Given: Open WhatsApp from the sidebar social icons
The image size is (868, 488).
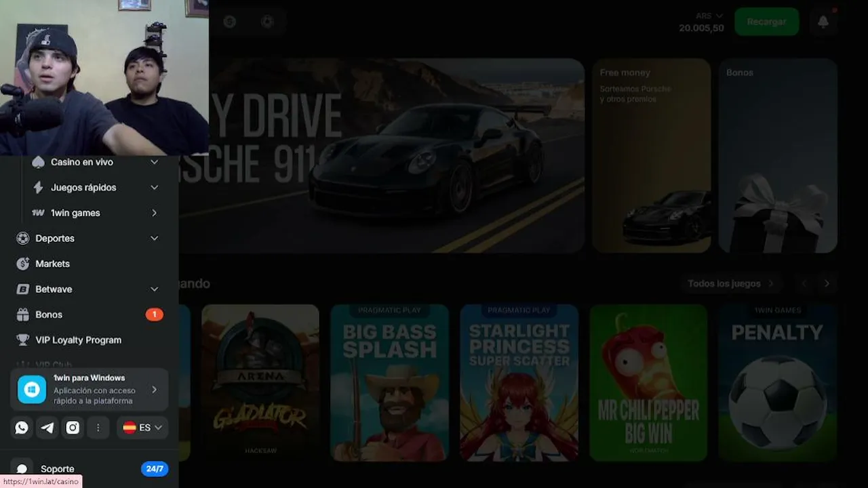Looking at the screenshot, I should [22, 428].
